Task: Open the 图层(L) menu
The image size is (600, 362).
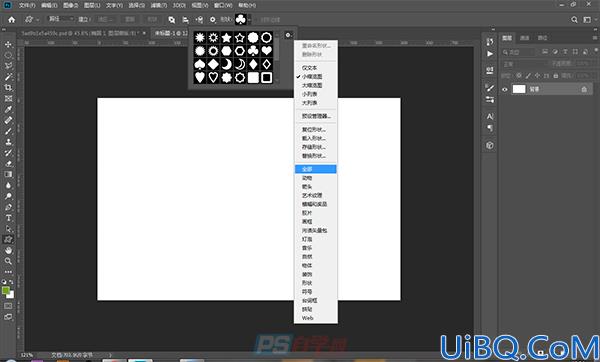Action: 92,5
